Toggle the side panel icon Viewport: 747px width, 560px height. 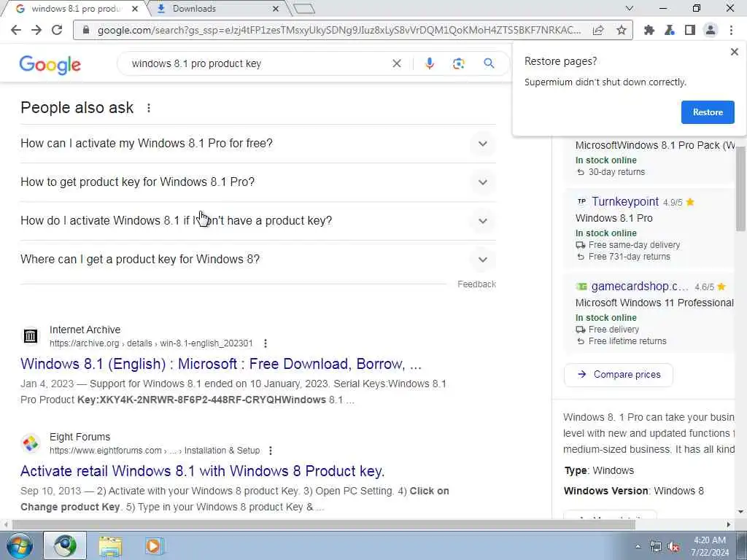click(x=690, y=30)
